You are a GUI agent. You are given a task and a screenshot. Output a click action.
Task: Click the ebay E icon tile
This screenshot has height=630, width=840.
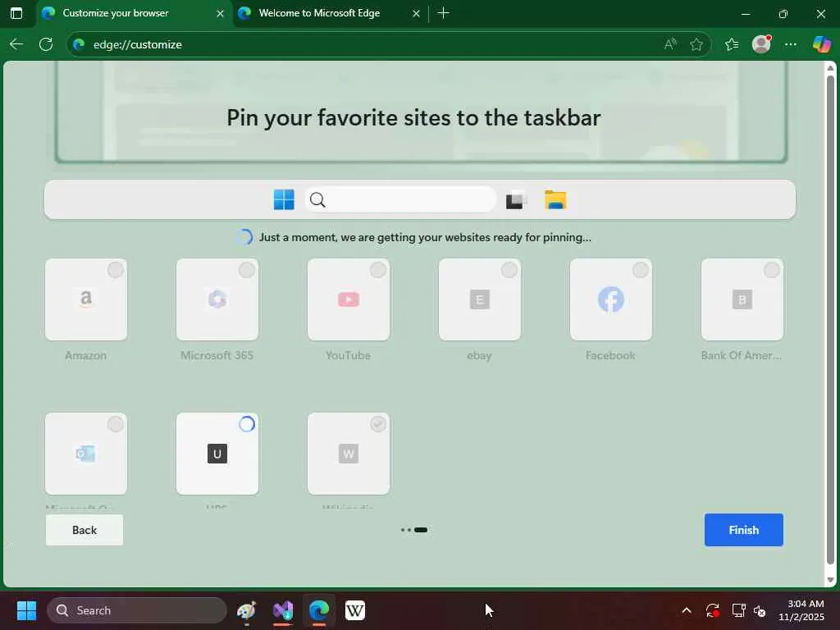[x=479, y=299]
